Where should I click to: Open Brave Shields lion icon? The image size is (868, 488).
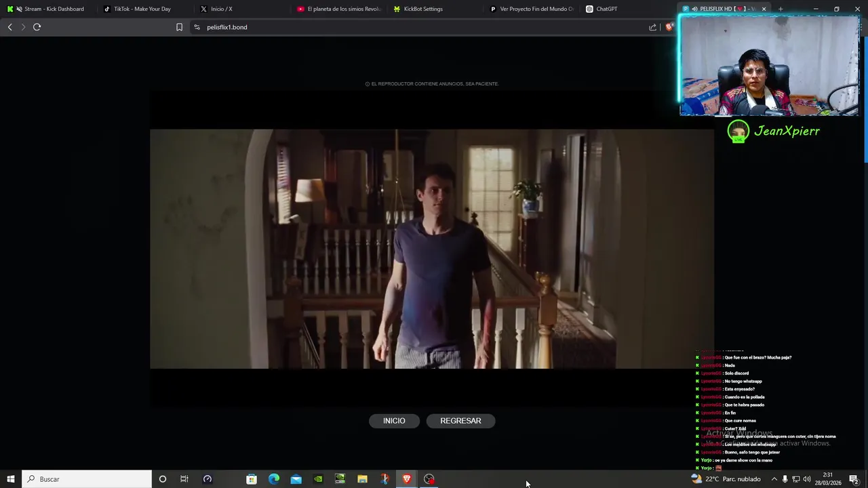pos(669,27)
